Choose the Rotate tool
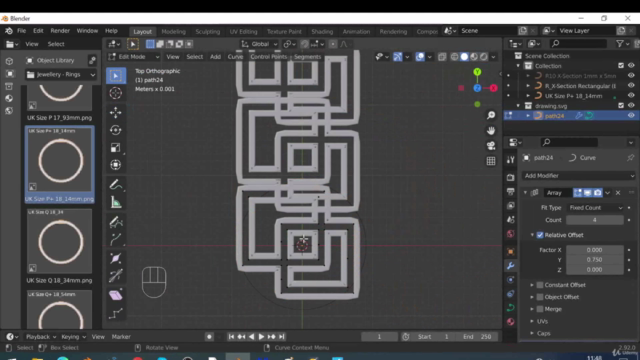The height and width of the screenshot is (360, 640). click(x=116, y=130)
